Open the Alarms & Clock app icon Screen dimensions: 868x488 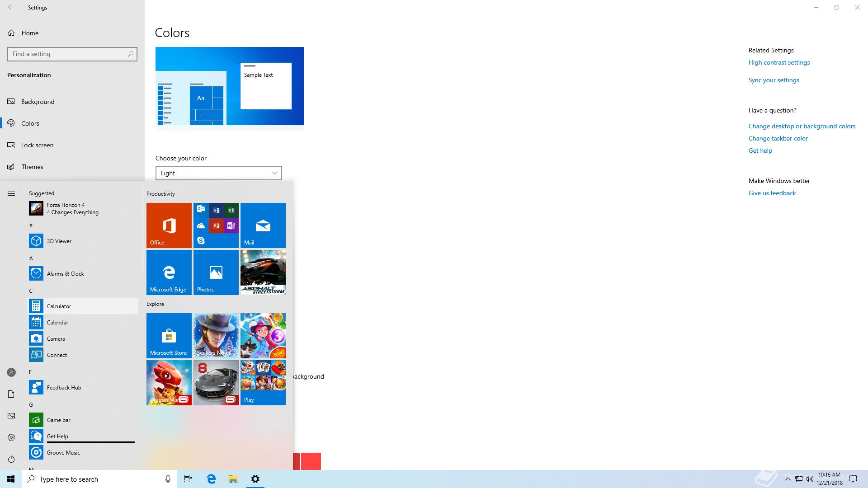[36, 273]
